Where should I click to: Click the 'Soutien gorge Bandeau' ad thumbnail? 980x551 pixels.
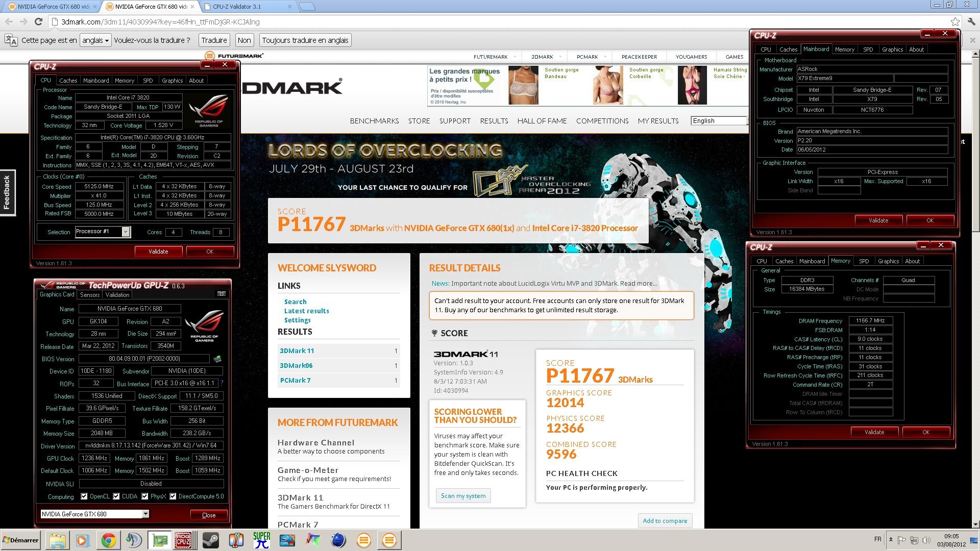(x=523, y=85)
